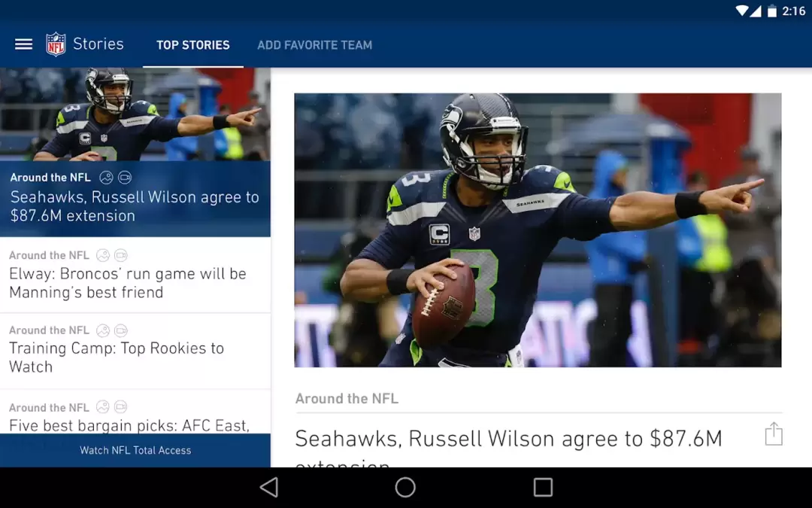The image size is (812, 508).
Task: Tap the Android home button
Action: tap(405, 487)
